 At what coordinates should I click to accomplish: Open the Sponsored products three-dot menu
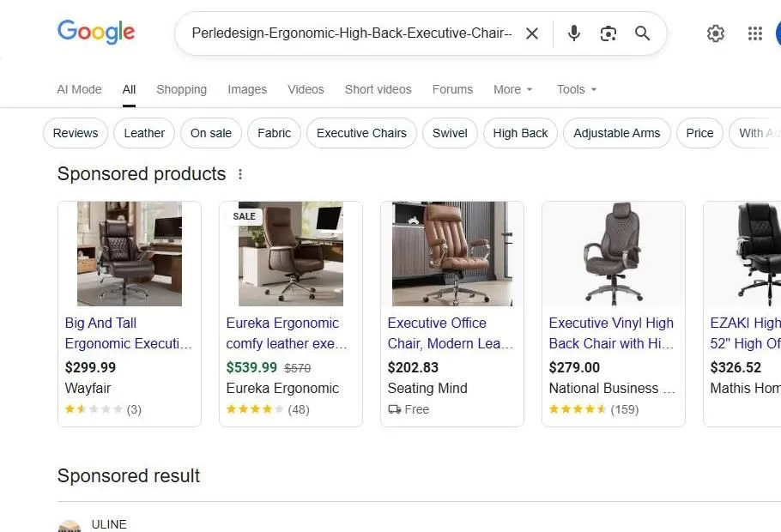coord(240,173)
